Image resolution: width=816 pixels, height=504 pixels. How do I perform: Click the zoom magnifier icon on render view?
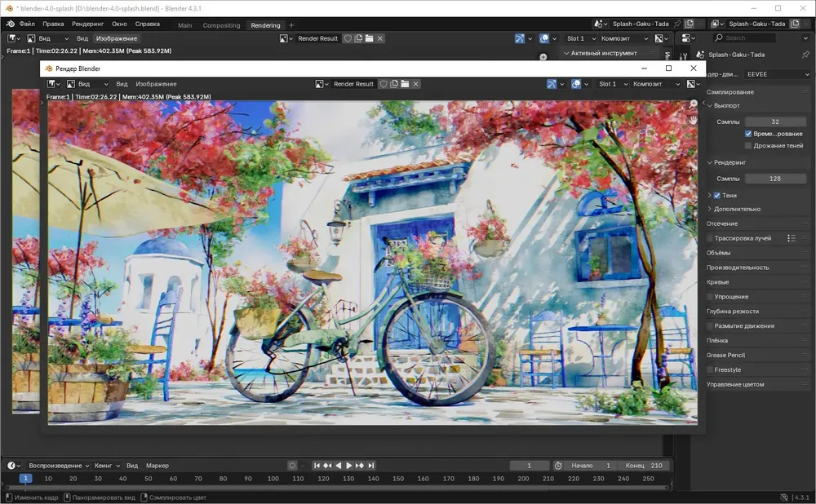pyautogui.click(x=694, y=104)
